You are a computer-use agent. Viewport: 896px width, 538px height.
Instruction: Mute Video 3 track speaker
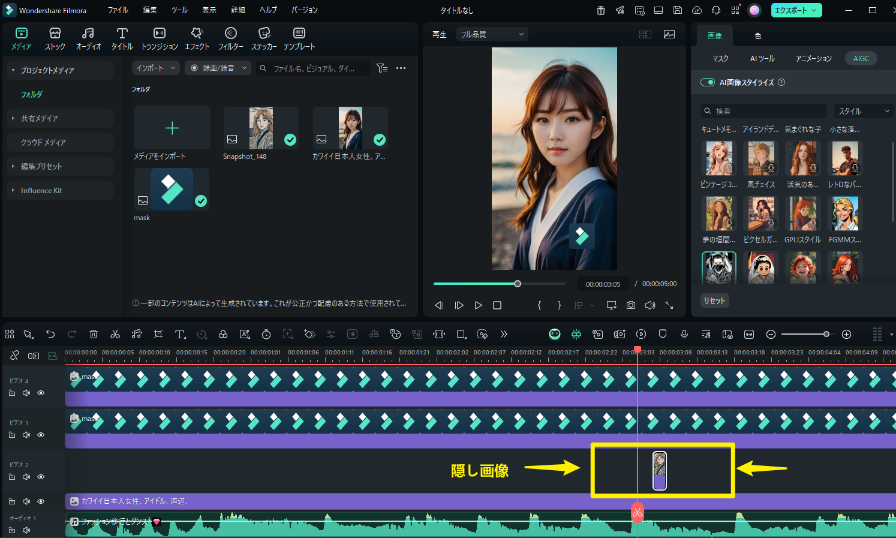tap(26, 435)
